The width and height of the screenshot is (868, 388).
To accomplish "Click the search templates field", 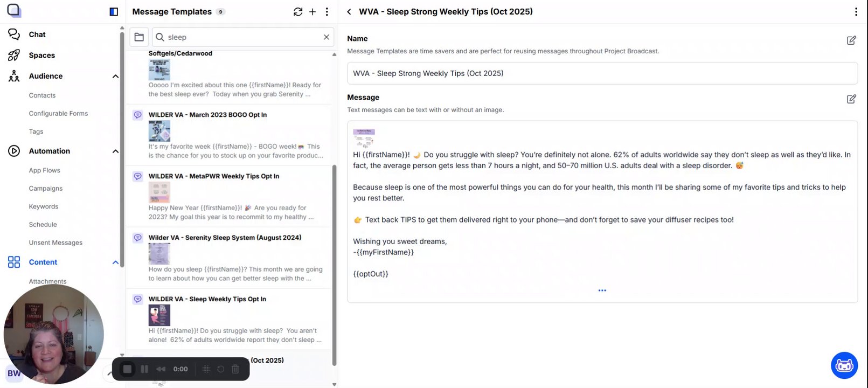I will [x=242, y=37].
